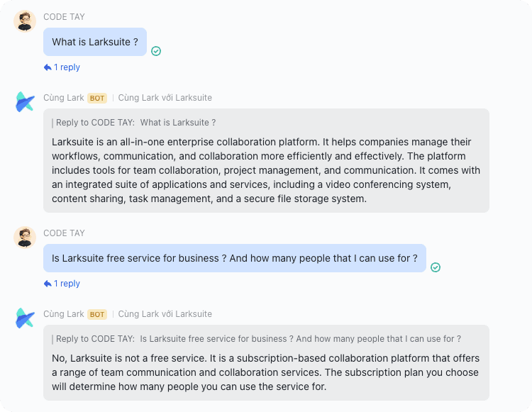
Task: Click the reply arrow icon under "What is Larksuite ?"
Action: point(48,67)
